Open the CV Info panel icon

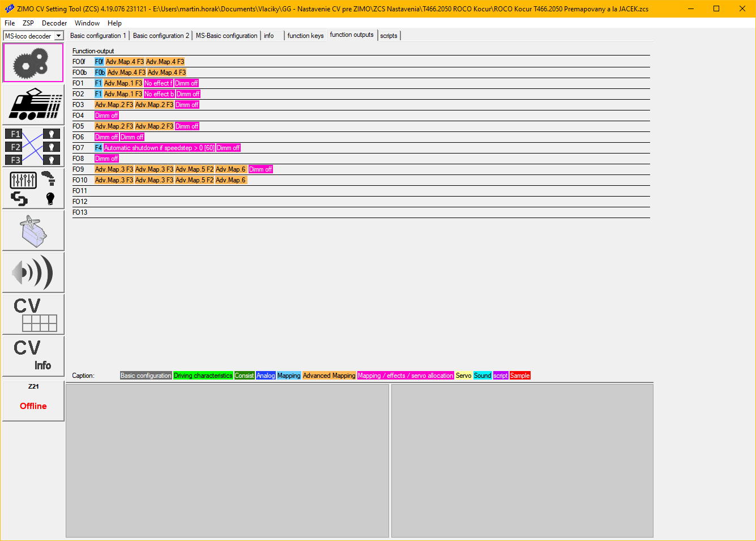coord(33,356)
